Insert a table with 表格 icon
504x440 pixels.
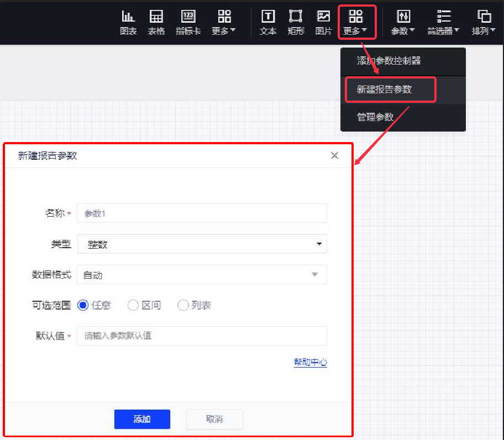[x=156, y=23]
